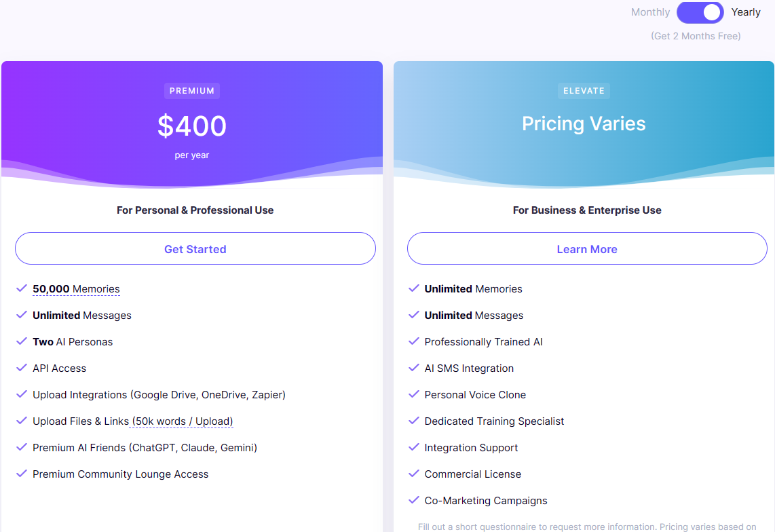Click checkmark beside Personal Voice Clone
The height and width of the screenshot is (532, 775).
coord(413,394)
